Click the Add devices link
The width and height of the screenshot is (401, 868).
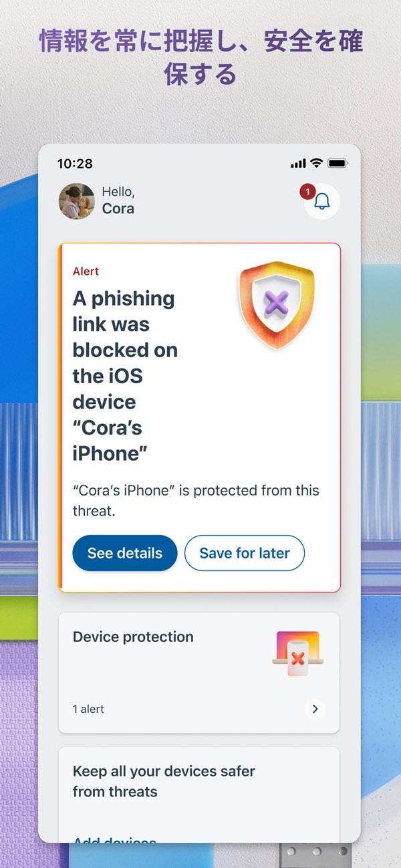click(114, 839)
